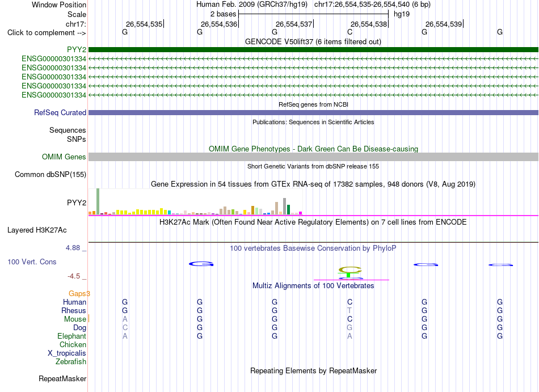Click the PYY2 label beside GTEx chart
Screen dimensions: 539x392
[x=77, y=203]
